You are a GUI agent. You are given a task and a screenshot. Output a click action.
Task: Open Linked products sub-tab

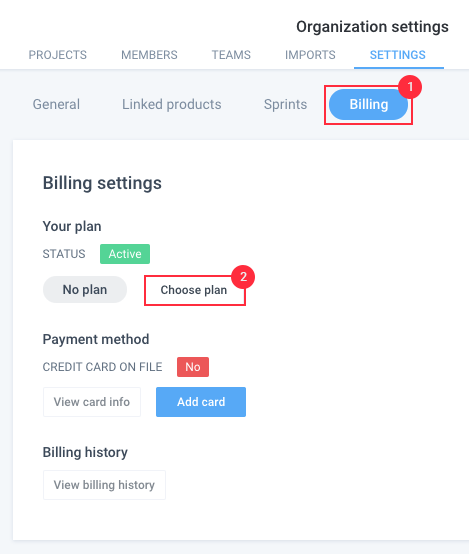pyautogui.click(x=172, y=104)
